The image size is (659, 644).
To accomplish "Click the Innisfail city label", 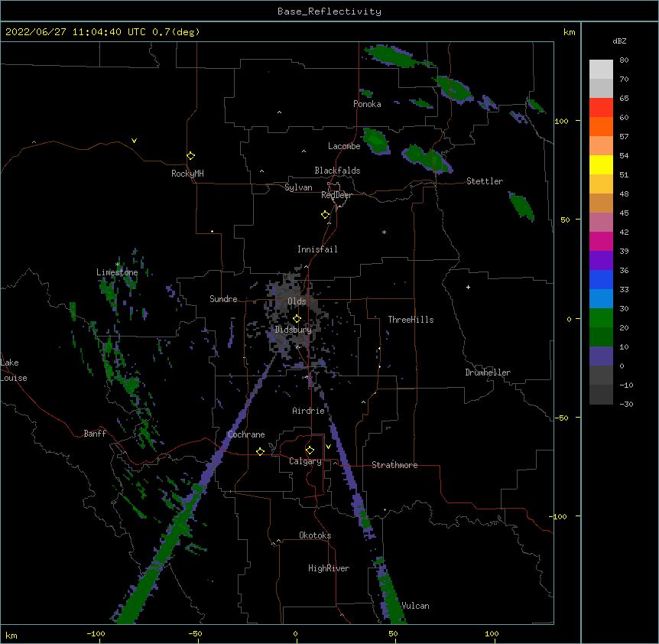I will pos(317,249).
